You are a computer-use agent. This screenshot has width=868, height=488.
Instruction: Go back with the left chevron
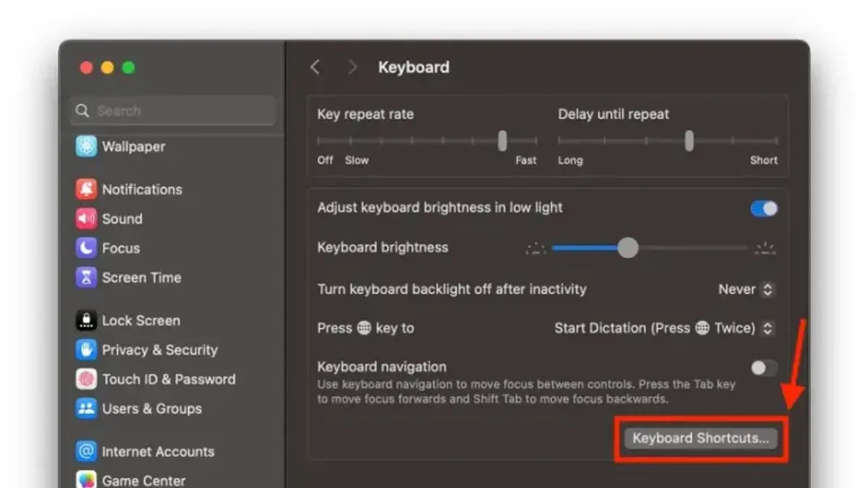pyautogui.click(x=315, y=67)
